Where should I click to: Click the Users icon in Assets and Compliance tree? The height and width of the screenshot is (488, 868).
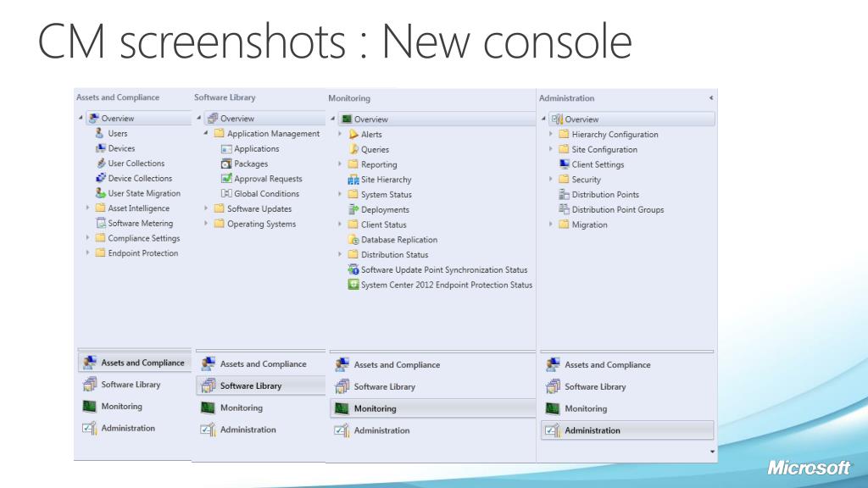100,133
